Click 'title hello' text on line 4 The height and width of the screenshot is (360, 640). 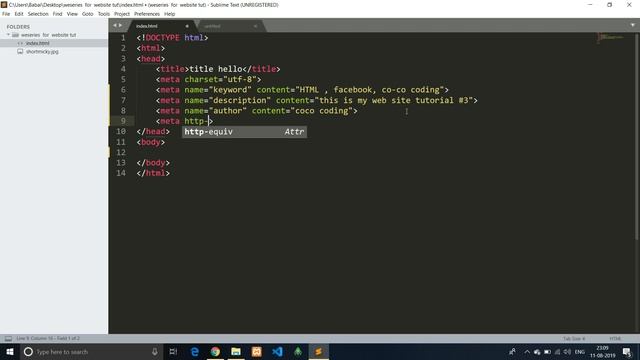[x=216, y=69]
